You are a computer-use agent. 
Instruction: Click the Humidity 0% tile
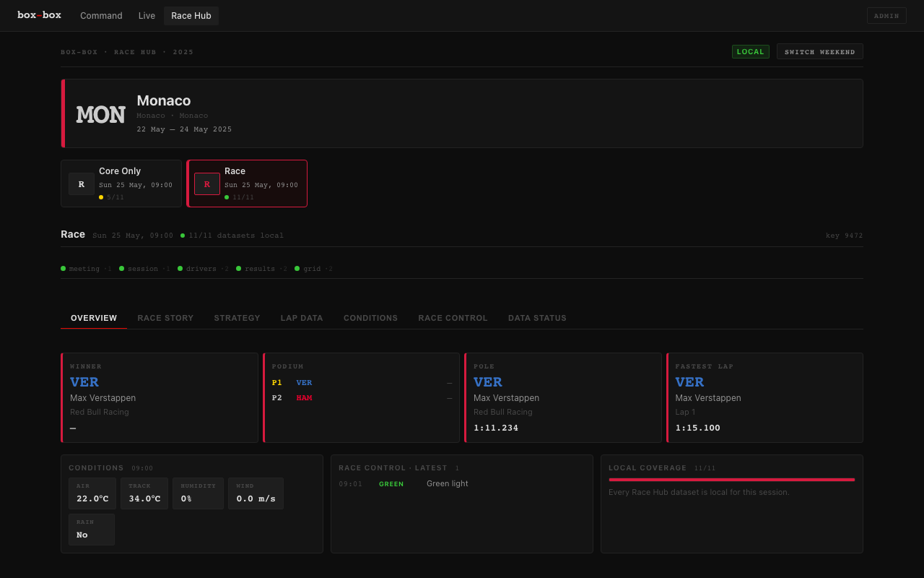198,493
